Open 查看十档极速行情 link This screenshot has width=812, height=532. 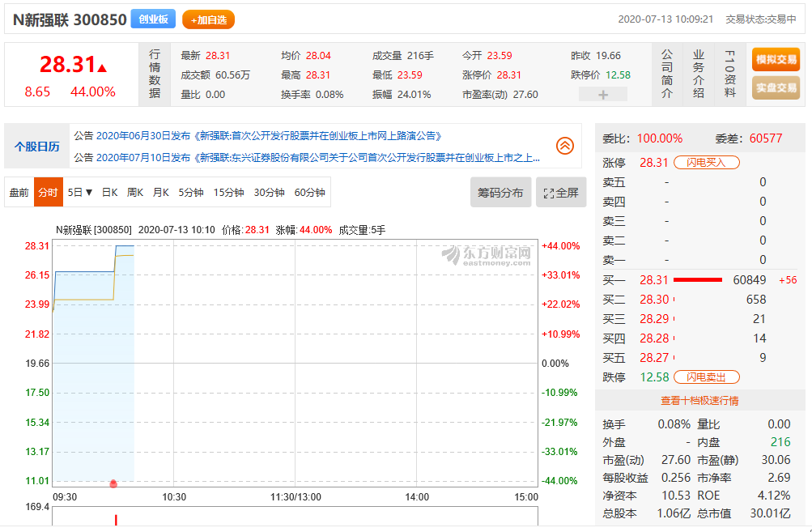click(x=699, y=401)
